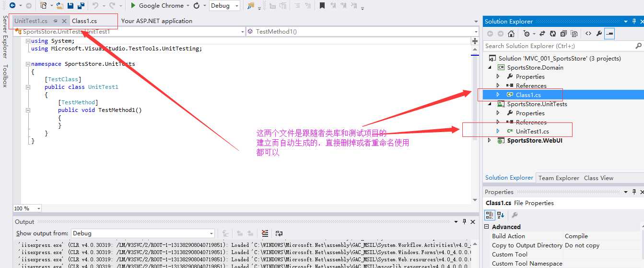644x268 pixels.
Task: Click the magnifier icon in the Solution Explorer search
Action: 638,46
